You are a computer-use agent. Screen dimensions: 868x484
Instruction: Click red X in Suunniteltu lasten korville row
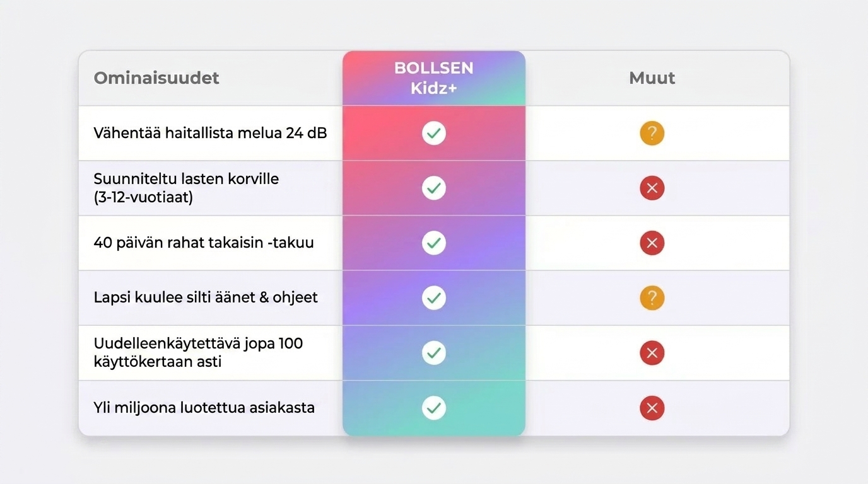tap(652, 188)
